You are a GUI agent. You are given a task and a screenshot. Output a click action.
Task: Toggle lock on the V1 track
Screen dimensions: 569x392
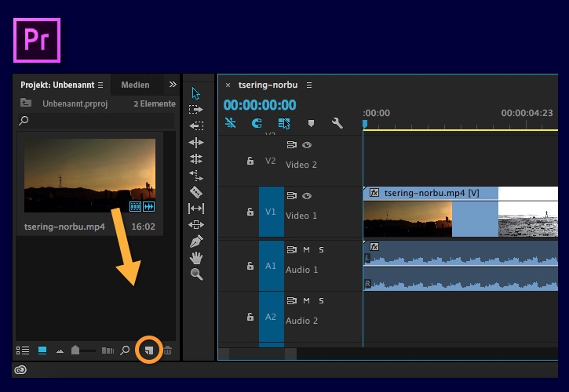click(x=250, y=212)
